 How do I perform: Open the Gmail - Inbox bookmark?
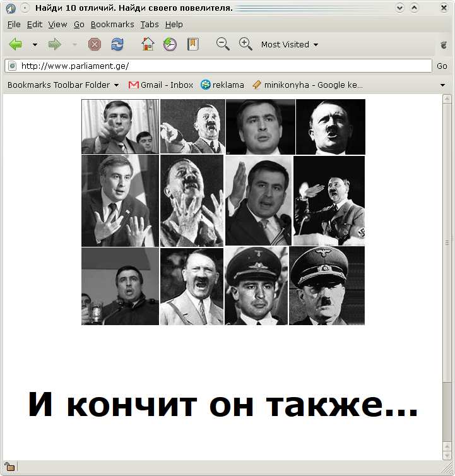coord(161,85)
